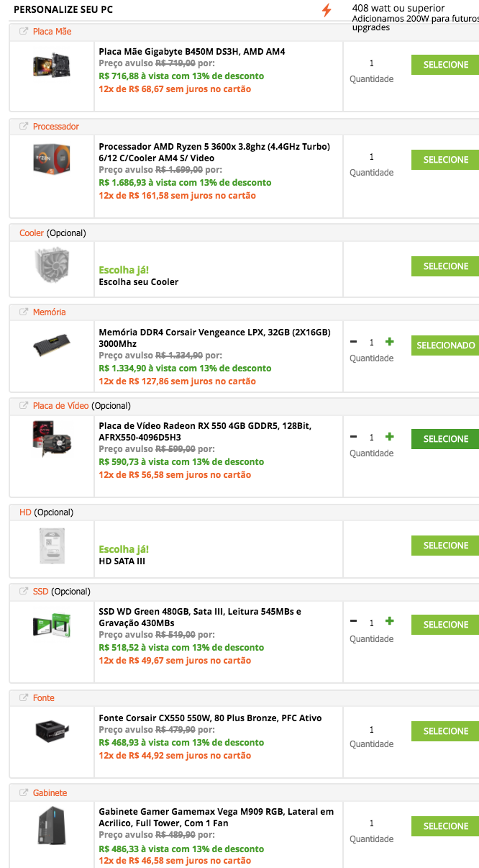Open the Fonte Corsair CX550 product title
479x868 pixels.
[210, 718]
